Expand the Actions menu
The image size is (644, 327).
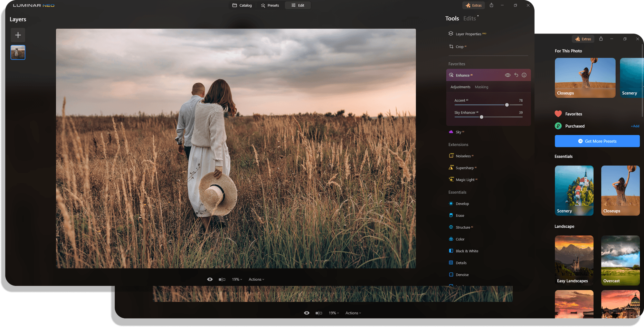256,279
